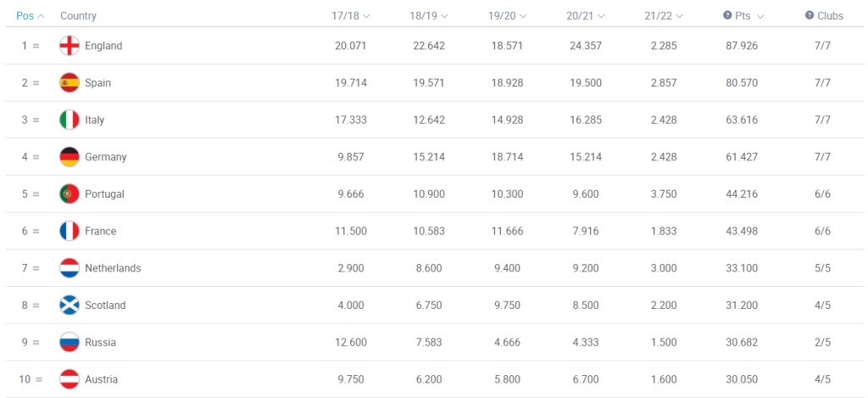The height and width of the screenshot is (398, 868).
Task: Click the Italy flag icon
Action: [70, 120]
